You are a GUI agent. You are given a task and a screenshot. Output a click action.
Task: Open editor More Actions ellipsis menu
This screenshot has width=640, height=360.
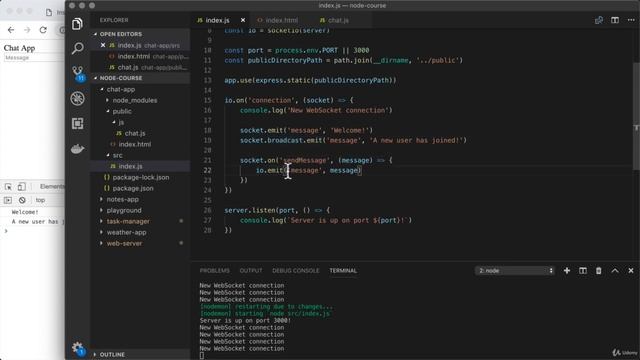(631, 20)
